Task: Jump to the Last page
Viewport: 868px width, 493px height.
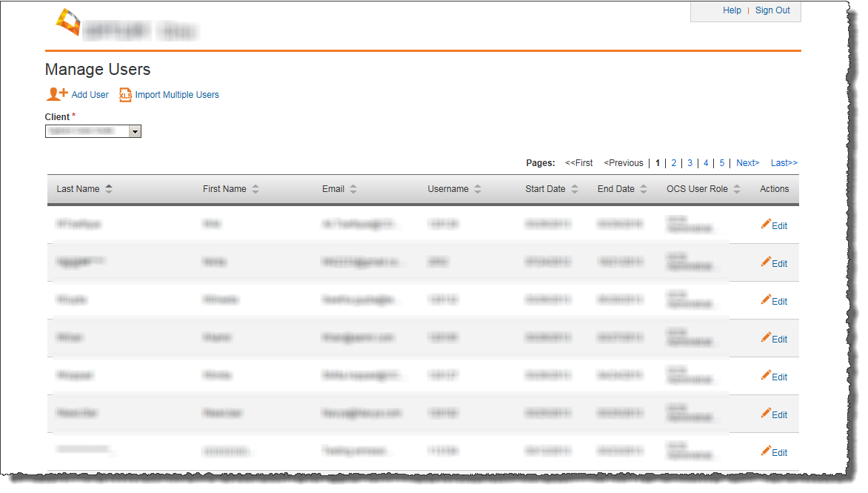Action: pos(784,163)
